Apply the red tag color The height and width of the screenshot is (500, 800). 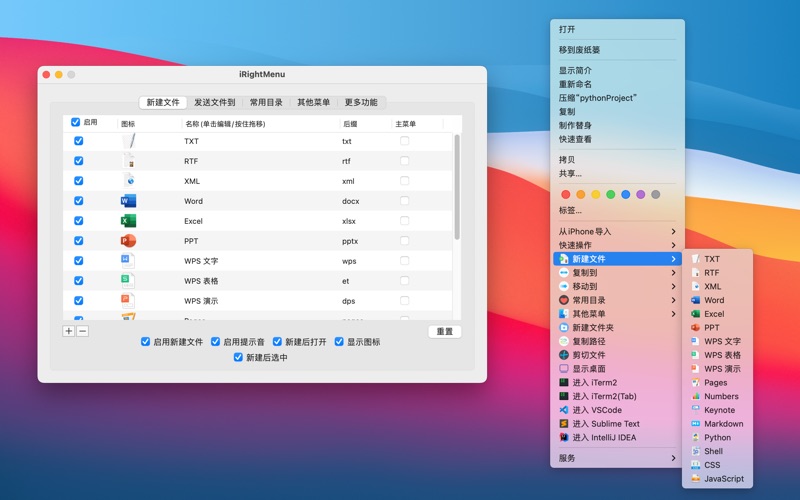click(x=565, y=194)
